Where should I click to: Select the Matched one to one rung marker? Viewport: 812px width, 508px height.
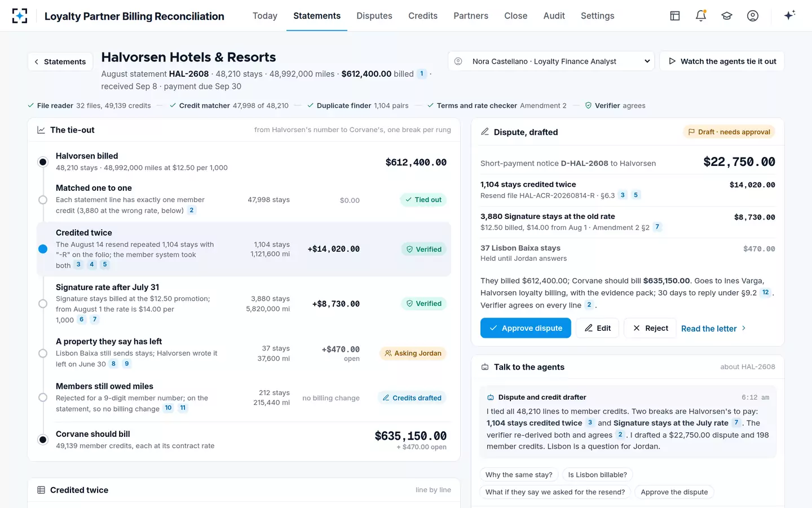tap(43, 200)
